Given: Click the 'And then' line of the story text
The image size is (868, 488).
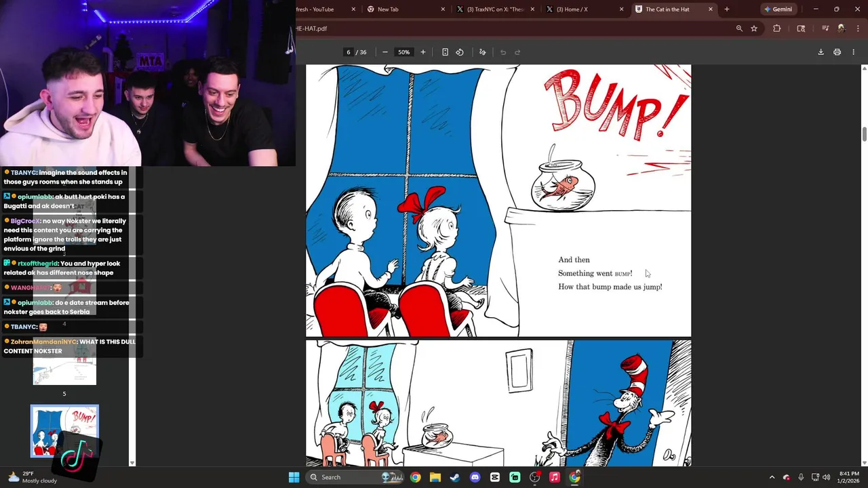Looking at the screenshot, I should [x=574, y=260].
